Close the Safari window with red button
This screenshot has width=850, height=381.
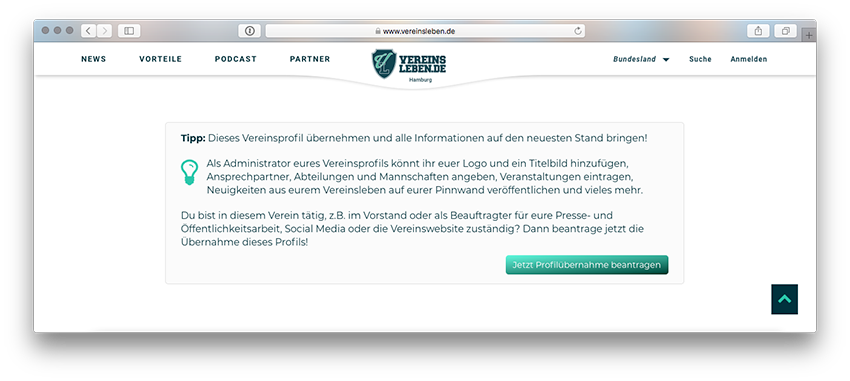pyautogui.click(x=46, y=30)
